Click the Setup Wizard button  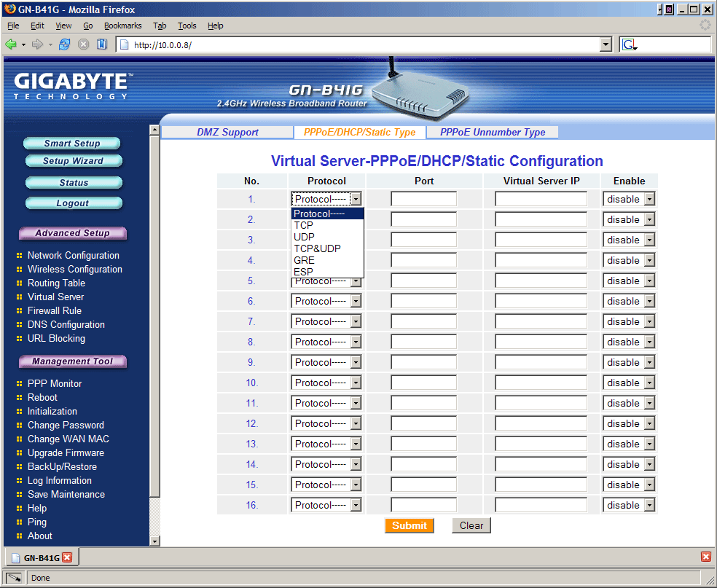[73, 161]
